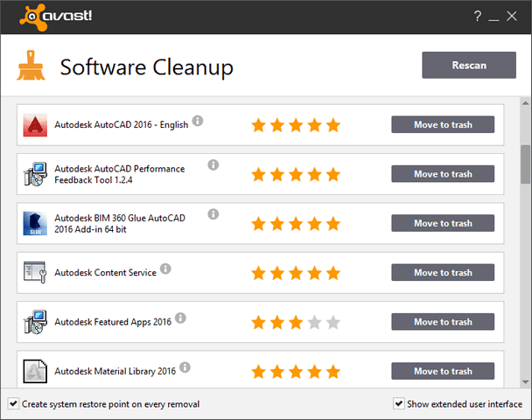Click the scrollbar down arrow

click(x=525, y=382)
